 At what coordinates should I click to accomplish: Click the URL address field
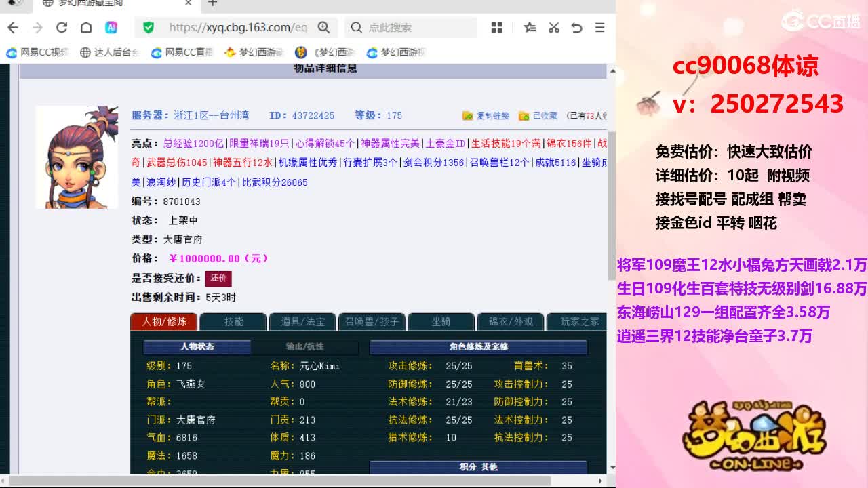pos(237,27)
